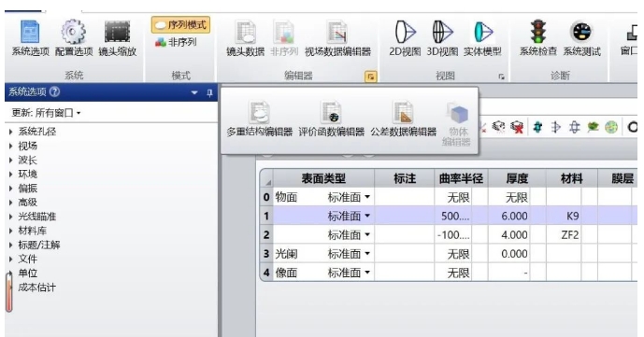This screenshot has height=337, width=644.
Task: Select the K9 material cell
Action: pyautogui.click(x=564, y=216)
